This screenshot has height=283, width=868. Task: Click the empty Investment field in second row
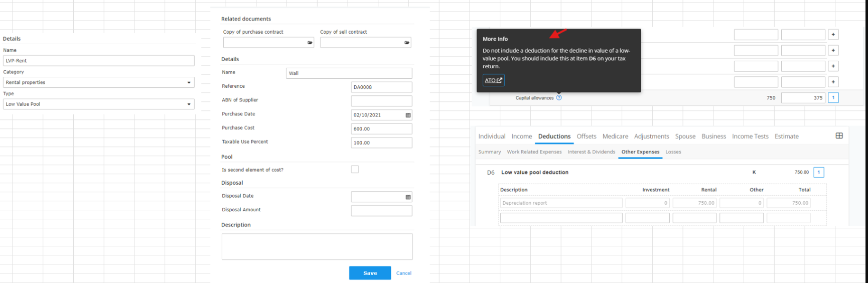tap(647, 218)
